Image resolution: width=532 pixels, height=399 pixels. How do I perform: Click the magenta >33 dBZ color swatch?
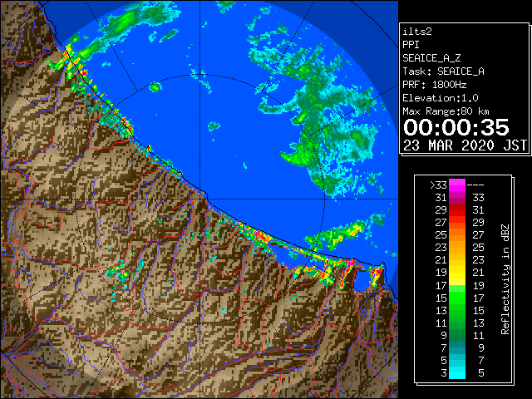(457, 185)
